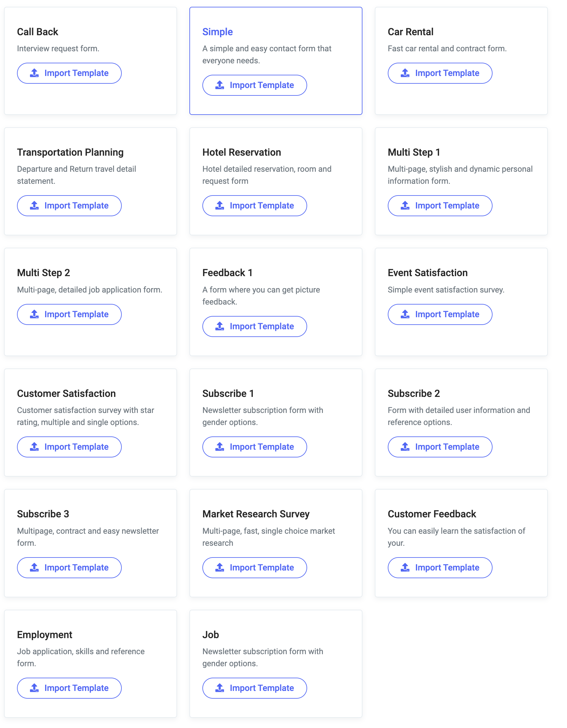Import the Job template
This screenshot has height=728, width=567.
tap(255, 688)
